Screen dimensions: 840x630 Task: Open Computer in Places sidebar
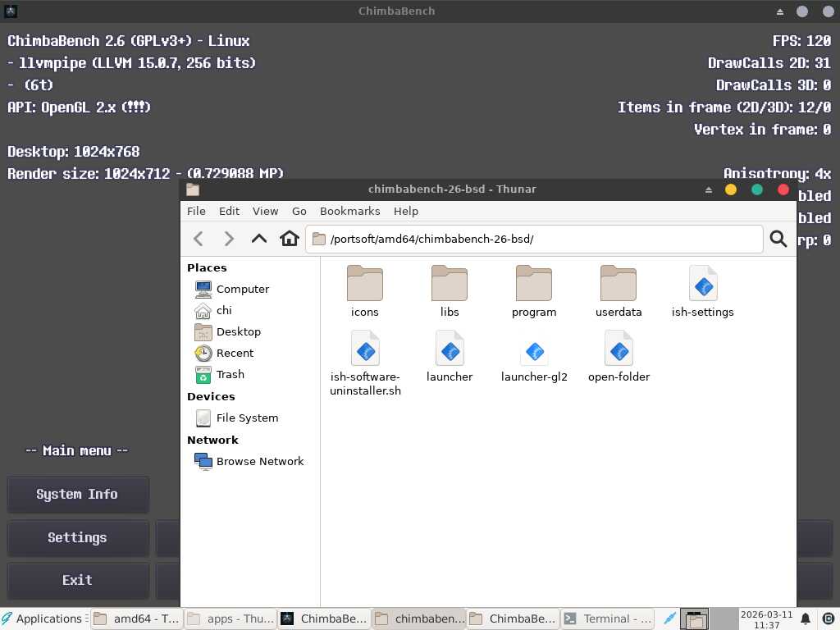(x=232, y=289)
